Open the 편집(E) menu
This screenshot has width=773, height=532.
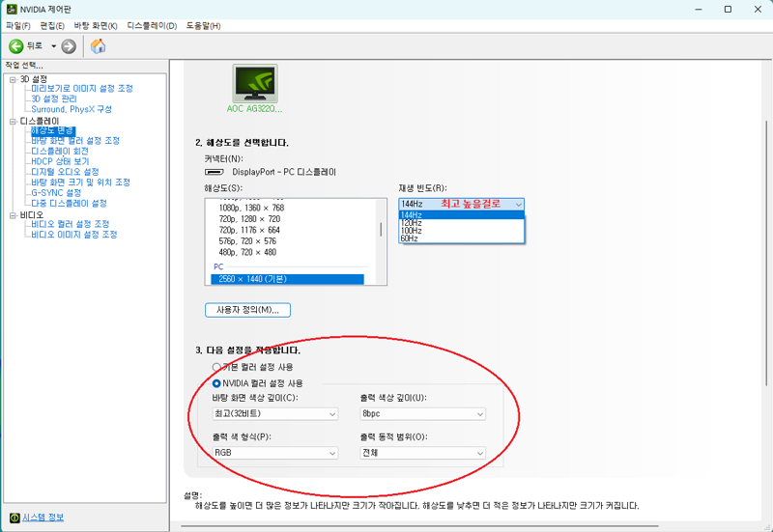(52, 26)
